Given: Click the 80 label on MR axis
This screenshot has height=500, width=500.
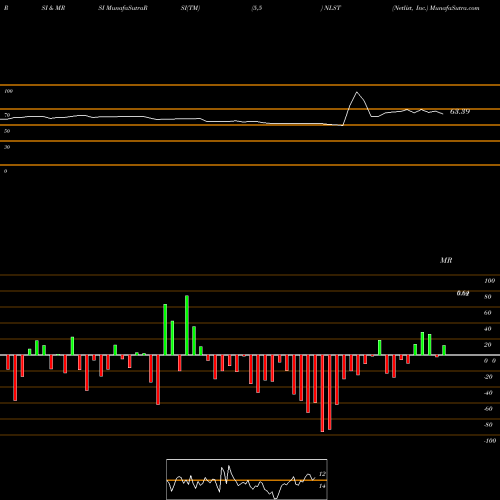Looking at the screenshot, I should point(488,297).
